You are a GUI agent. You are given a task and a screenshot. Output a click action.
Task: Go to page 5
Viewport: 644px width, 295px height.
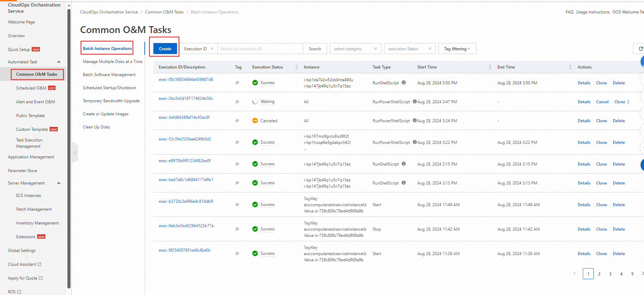coord(632,274)
